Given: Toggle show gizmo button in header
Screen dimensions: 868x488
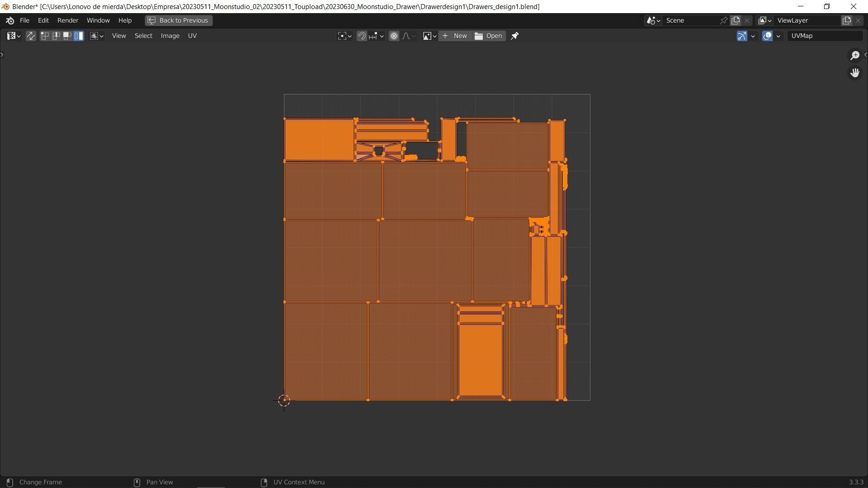Looking at the screenshot, I should tap(742, 36).
